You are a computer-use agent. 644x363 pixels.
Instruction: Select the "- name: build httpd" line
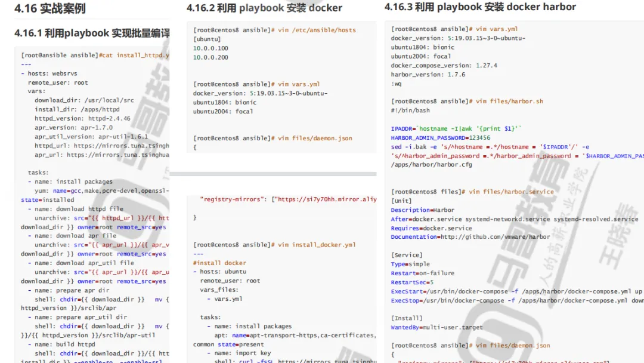point(61,344)
